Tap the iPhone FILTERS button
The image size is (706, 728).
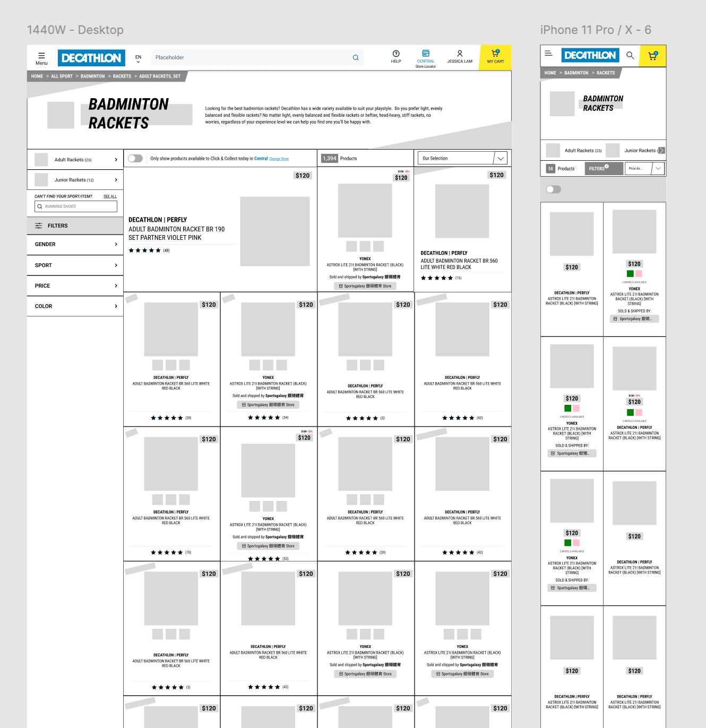coord(604,169)
